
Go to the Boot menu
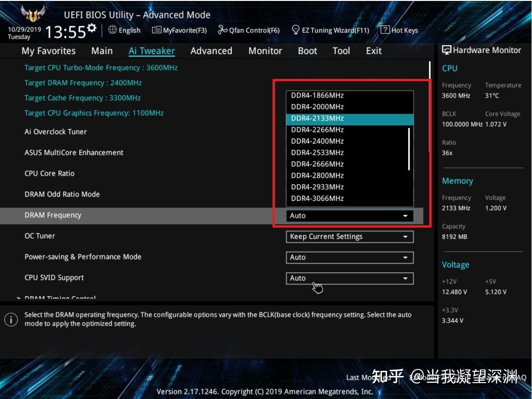click(x=307, y=51)
